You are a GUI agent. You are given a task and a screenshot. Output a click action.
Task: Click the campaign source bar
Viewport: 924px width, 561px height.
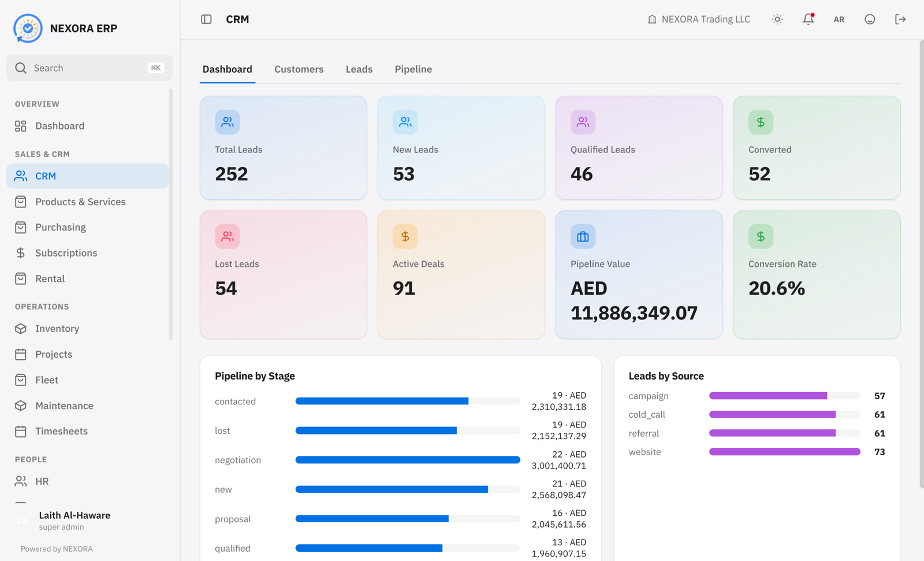pos(785,396)
